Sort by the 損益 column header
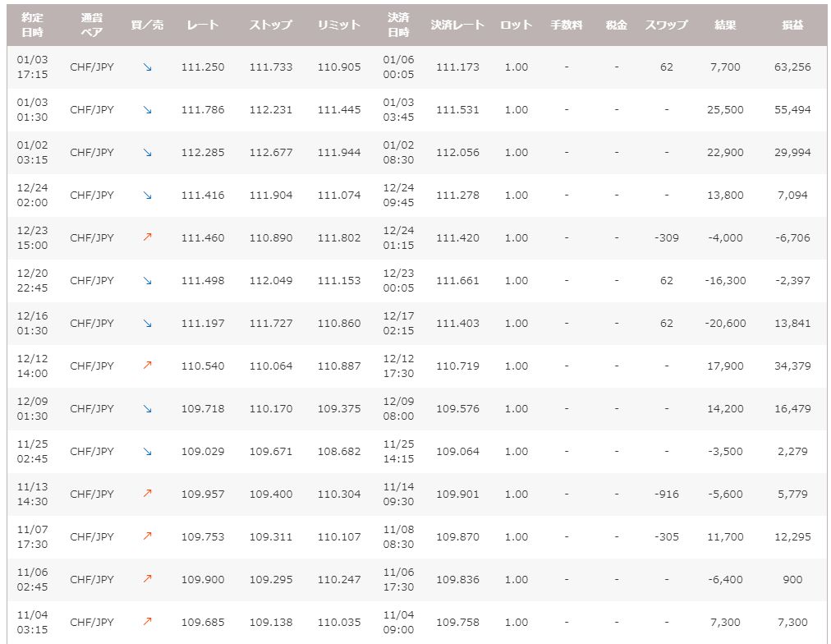The image size is (831, 644). pos(792,25)
